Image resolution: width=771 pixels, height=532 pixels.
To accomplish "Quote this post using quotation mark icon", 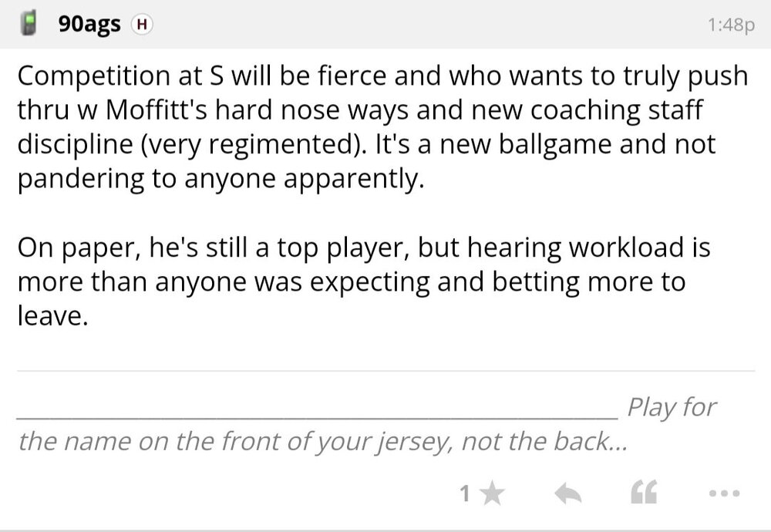I will coord(644,493).
